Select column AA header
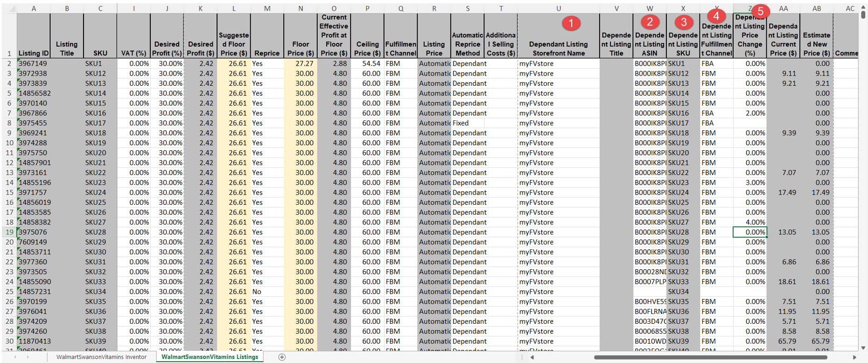This screenshot has height=363, width=868. (x=783, y=8)
